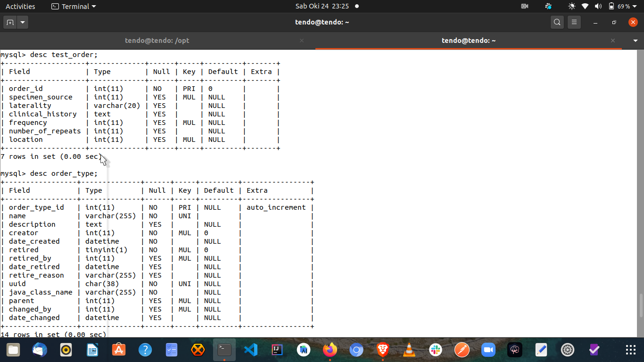Launch Visual Studio Code from the dock
The width and height of the screenshot is (644, 362).
[251, 350]
